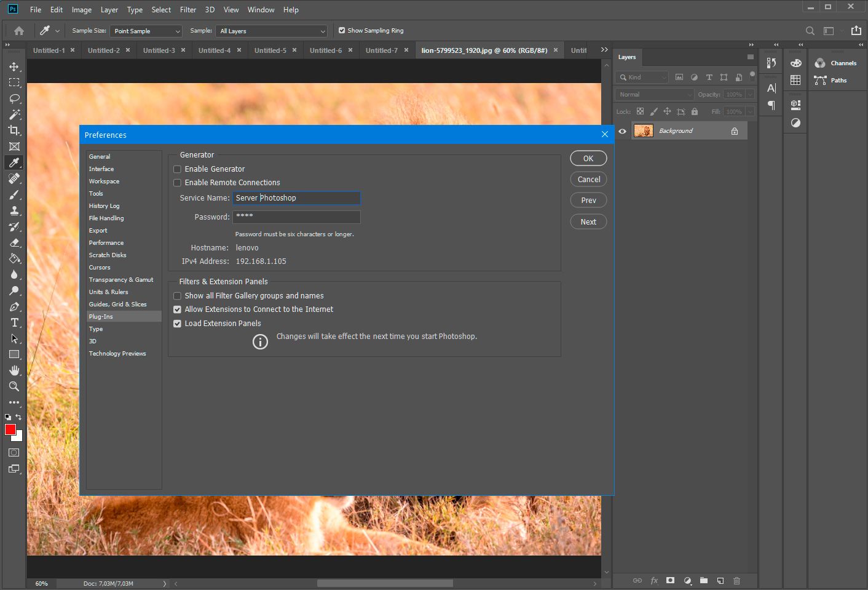
Task: Select the Blur tool
Action: [14, 274]
